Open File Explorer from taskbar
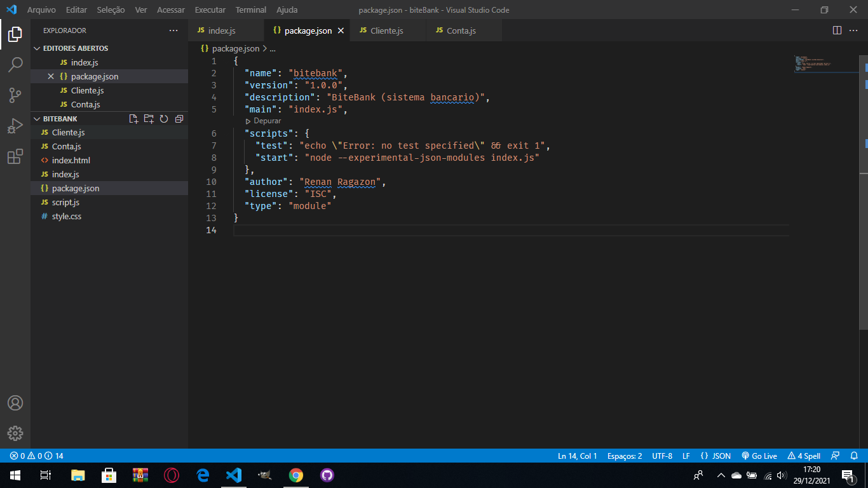This screenshot has height=488, width=868. point(78,475)
